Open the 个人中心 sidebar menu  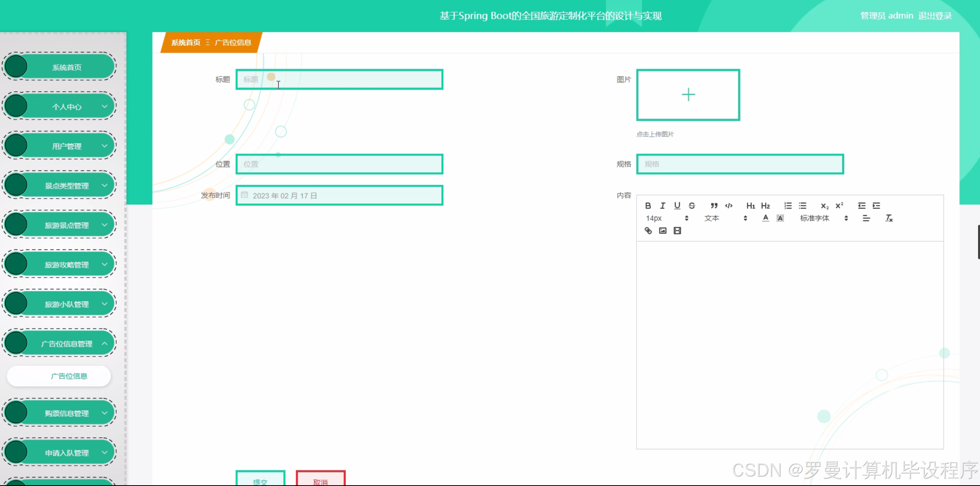tap(59, 106)
